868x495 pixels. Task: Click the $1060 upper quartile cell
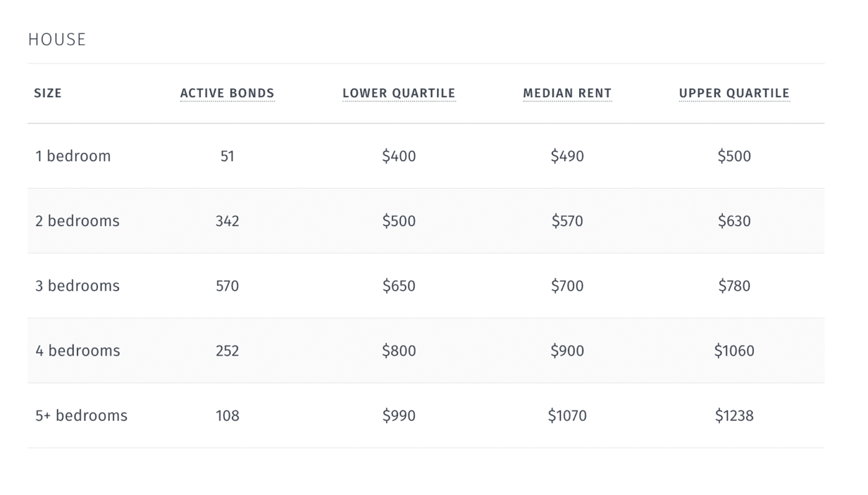tap(734, 351)
